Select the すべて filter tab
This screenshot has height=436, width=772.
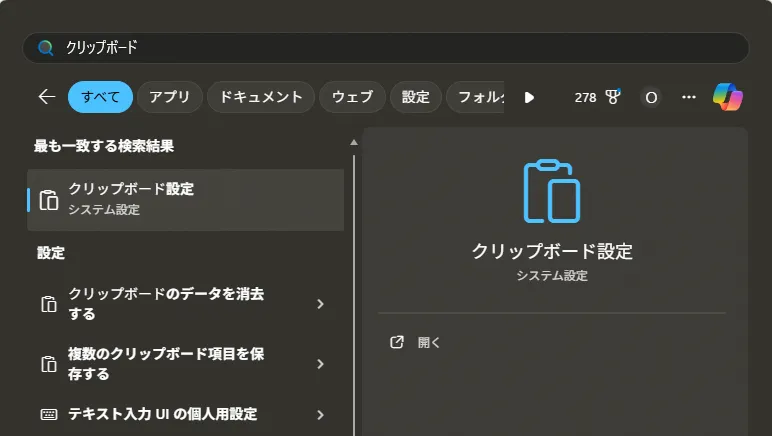coord(100,97)
